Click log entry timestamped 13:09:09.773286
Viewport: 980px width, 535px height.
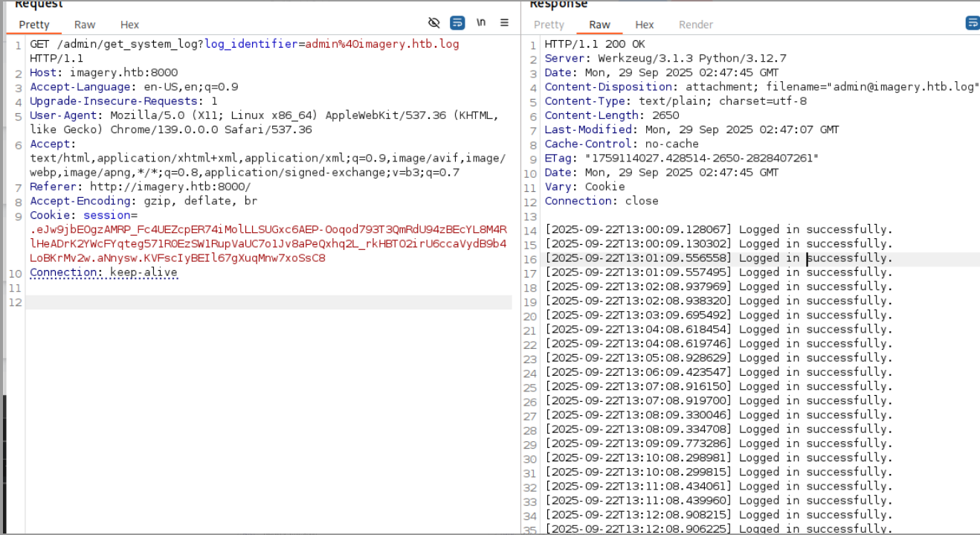[x=718, y=443]
